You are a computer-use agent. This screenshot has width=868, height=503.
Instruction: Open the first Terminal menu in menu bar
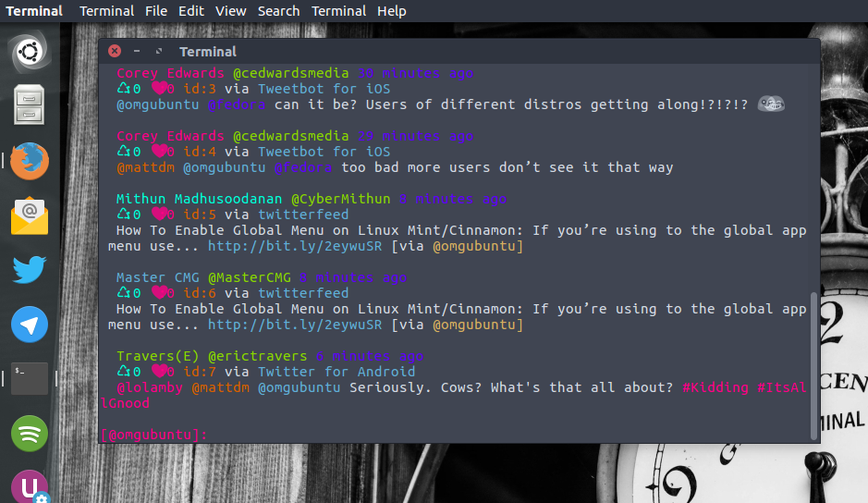pyautogui.click(x=106, y=11)
